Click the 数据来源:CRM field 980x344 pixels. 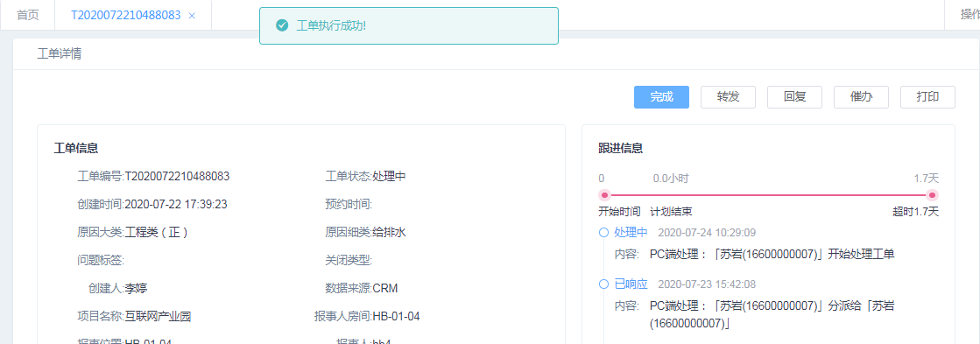point(361,289)
